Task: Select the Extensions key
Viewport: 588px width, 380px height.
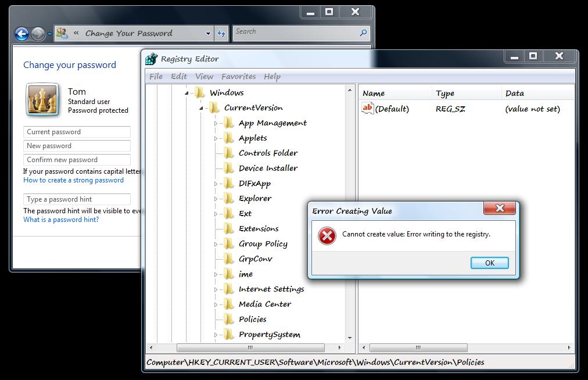Action: pos(259,228)
